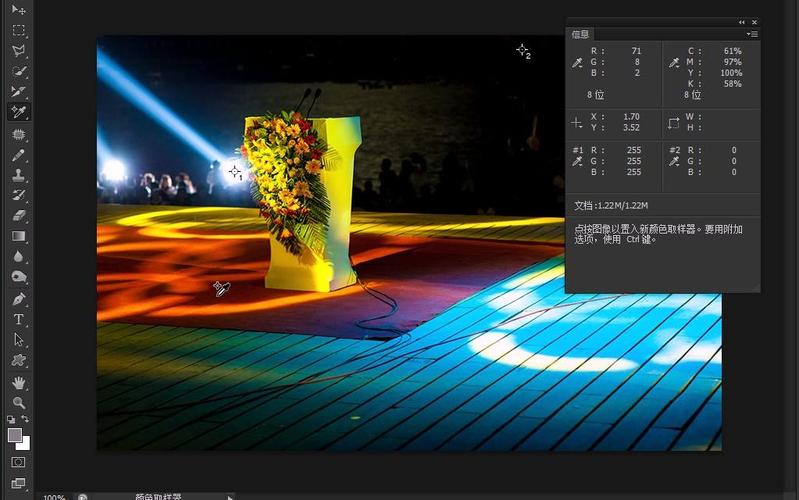The image size is (799, 500).
Task: Select the Move tool
Action: [x=18, y=10]
